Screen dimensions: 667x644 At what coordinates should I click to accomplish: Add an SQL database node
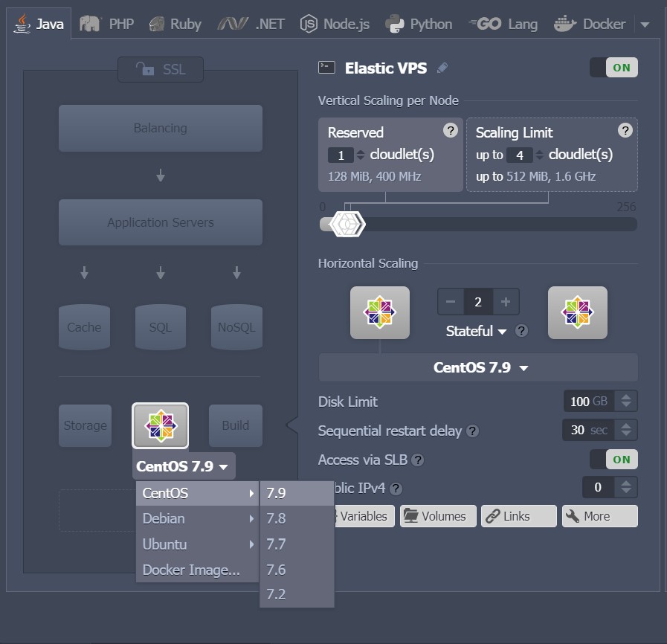point(161,326)
